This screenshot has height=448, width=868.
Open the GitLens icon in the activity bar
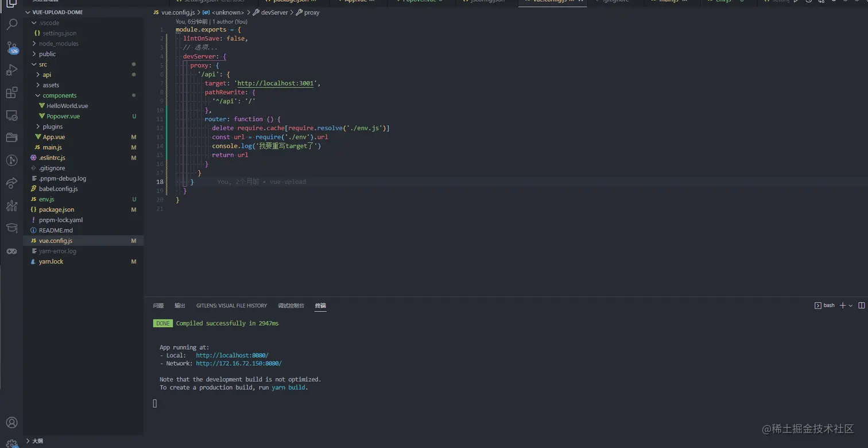(11, 160)
